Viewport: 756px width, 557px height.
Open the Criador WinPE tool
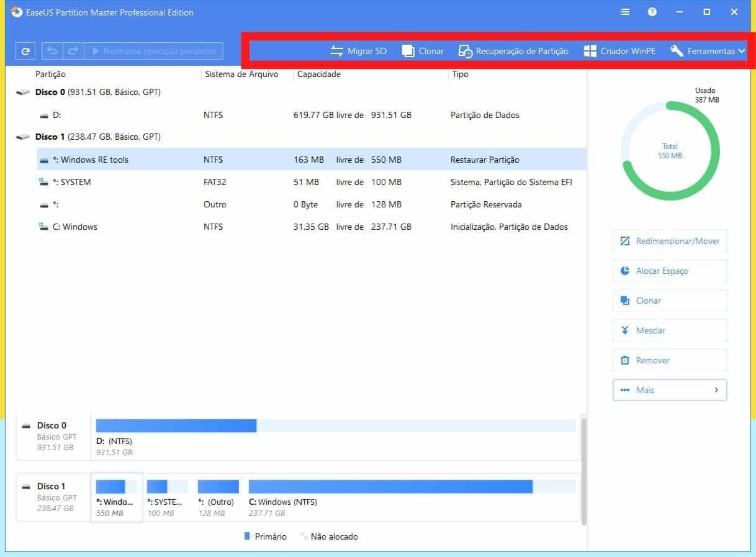click(619, 51)
